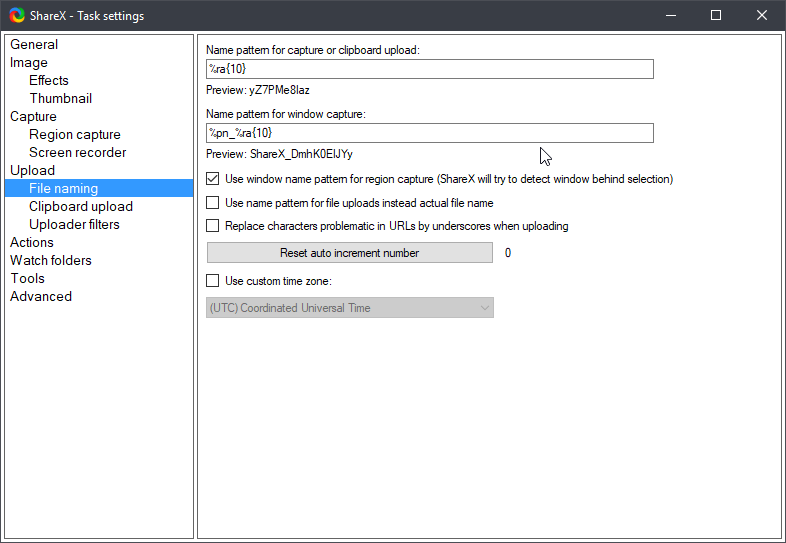Click the capture or clipboard upload name pattern field

(430, 69)
